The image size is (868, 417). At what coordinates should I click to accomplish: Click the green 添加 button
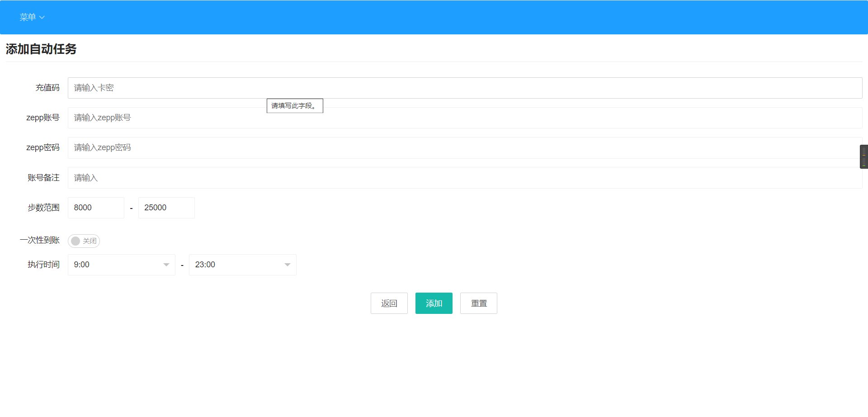point(434,303)
